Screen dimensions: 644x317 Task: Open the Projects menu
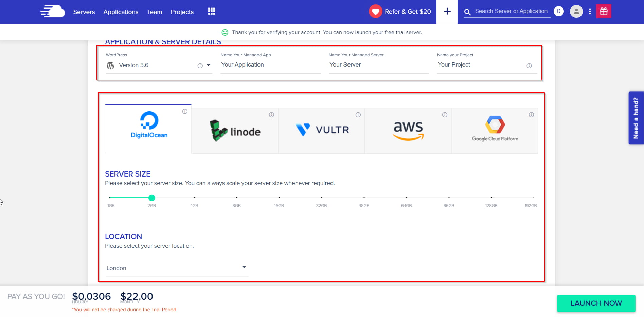pyautogui.click(x=182, y=12)
